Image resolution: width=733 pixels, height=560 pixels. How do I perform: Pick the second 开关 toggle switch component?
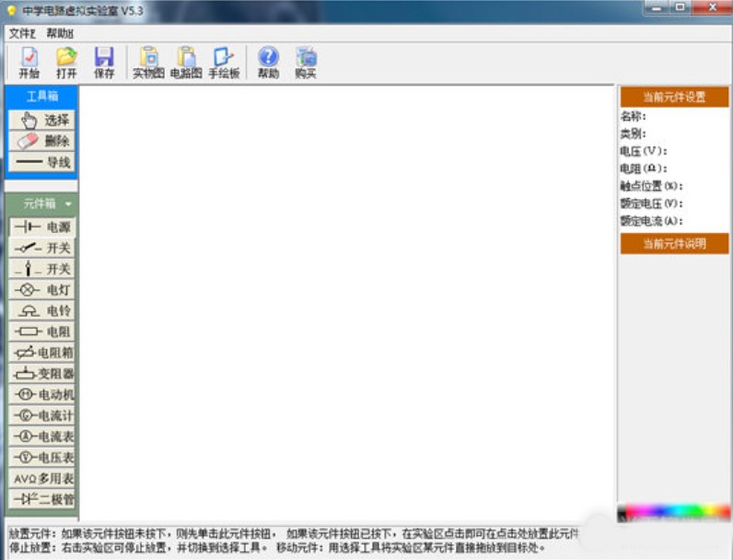click(41, 269)
